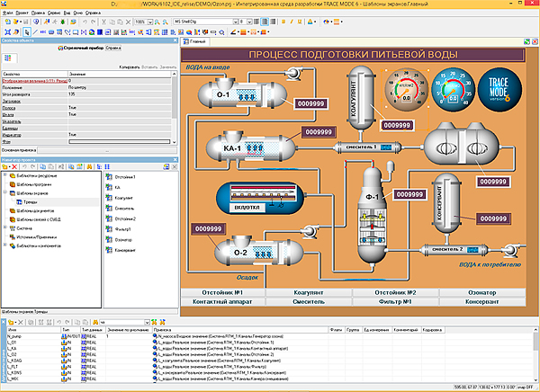Click the Справка button in properties panel
Image resolution: width=540 pixels, height=392 pixels.
113,48
